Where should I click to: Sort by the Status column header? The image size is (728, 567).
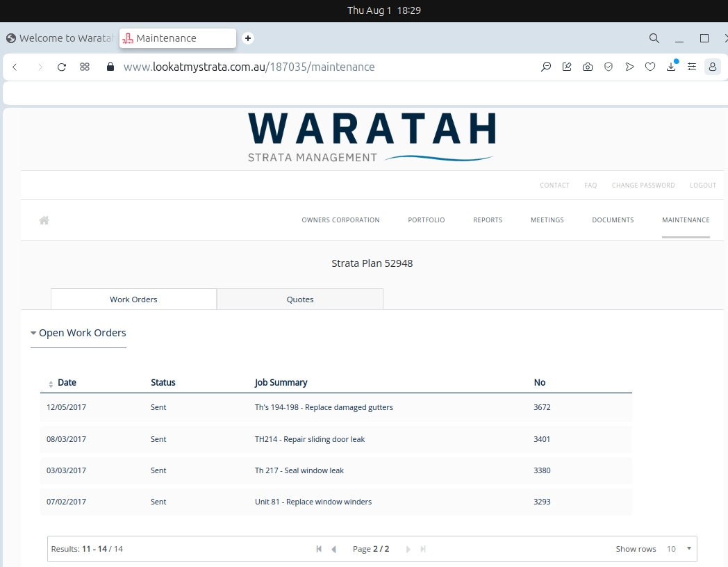tap(163, 383)
